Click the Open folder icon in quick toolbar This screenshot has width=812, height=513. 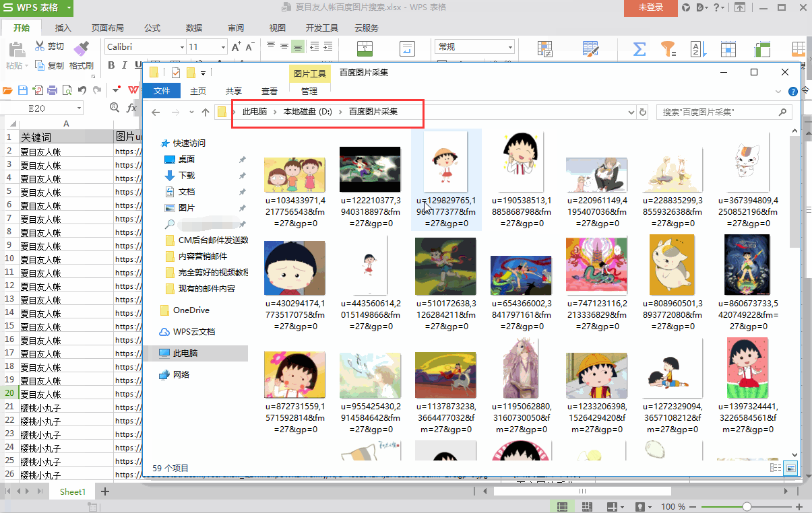click(8, 90)
